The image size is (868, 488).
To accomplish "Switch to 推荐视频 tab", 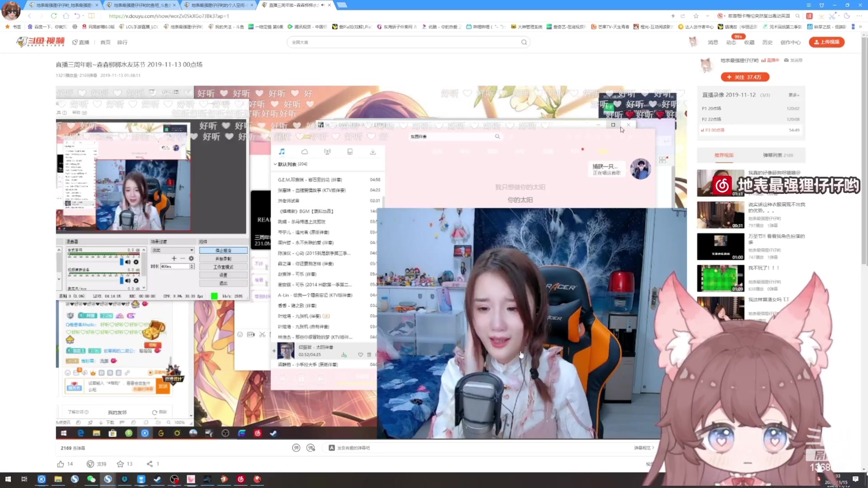I will coord(724,155).
